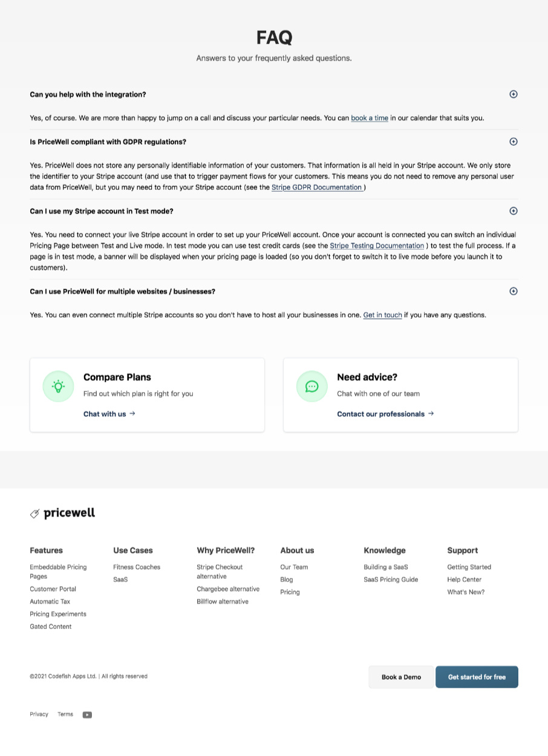
Task: Open the 'book a time' link
Action: click(x=370, y=118)
